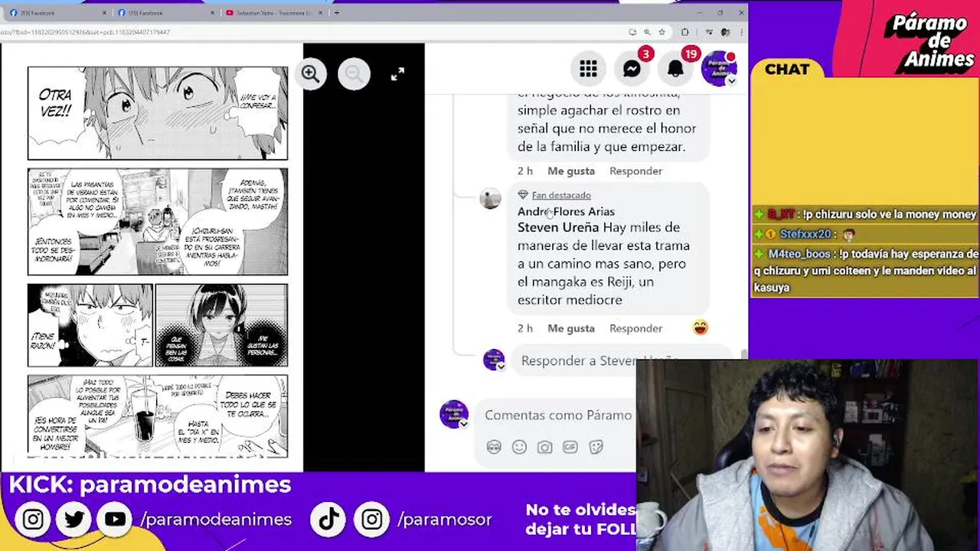This screenshot has width=980, height=551.
Task: Add a GIF to the comment
Action: [570, 447]
